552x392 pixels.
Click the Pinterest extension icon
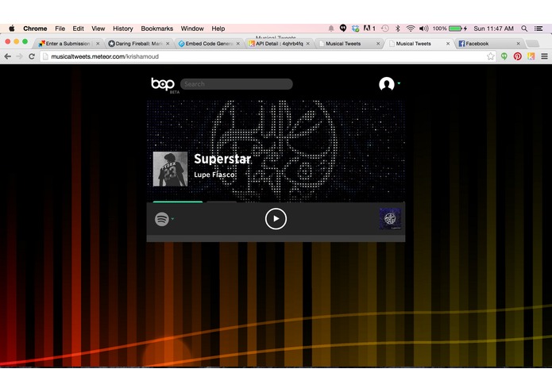click(518, 56)
